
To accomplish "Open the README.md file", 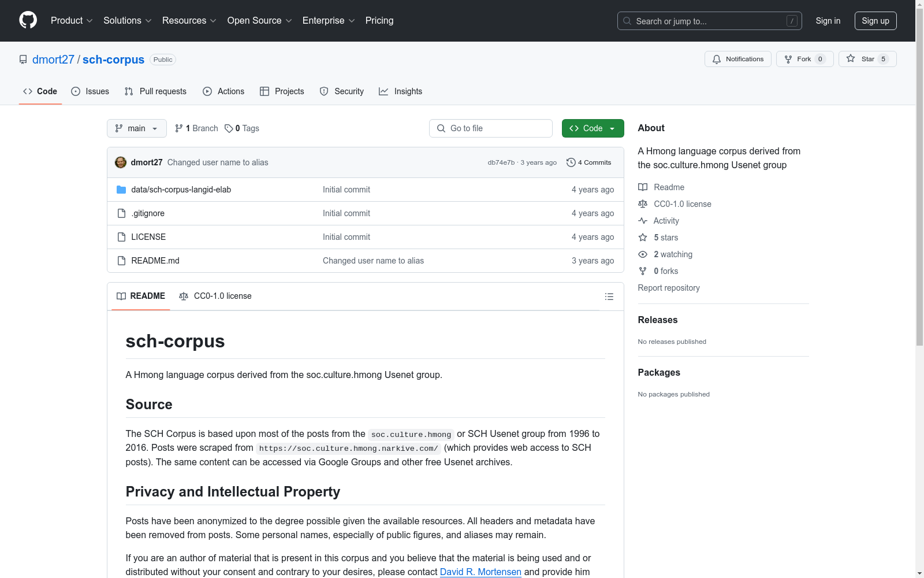I will click(155, 261).
